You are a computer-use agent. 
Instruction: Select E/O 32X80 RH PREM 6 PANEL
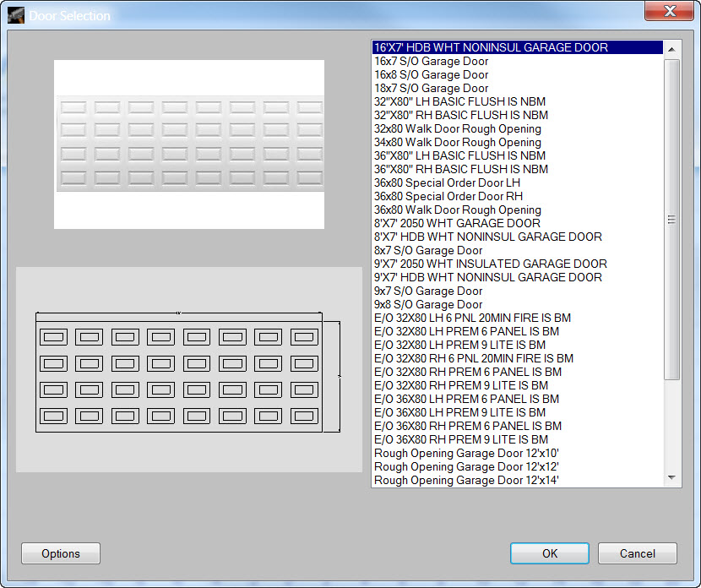click(518, 372)
